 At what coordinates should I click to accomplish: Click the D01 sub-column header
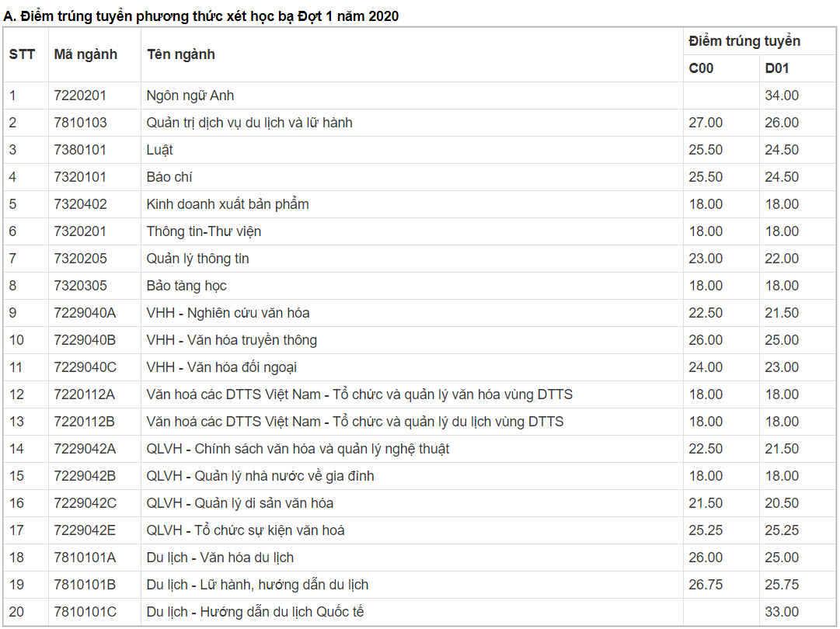point(777,68)
